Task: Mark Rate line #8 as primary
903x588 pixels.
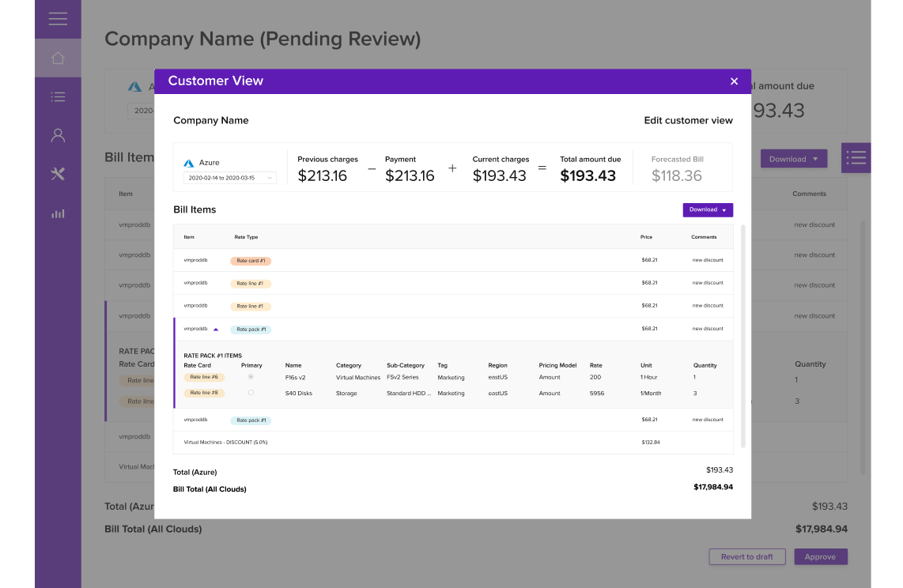Action: coord(251,392)
